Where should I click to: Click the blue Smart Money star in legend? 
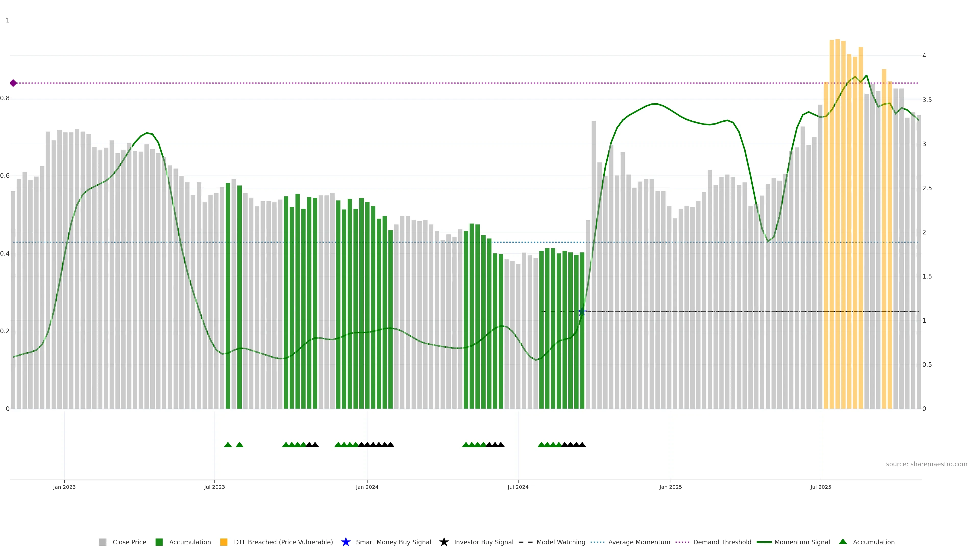tap(346, 542)
